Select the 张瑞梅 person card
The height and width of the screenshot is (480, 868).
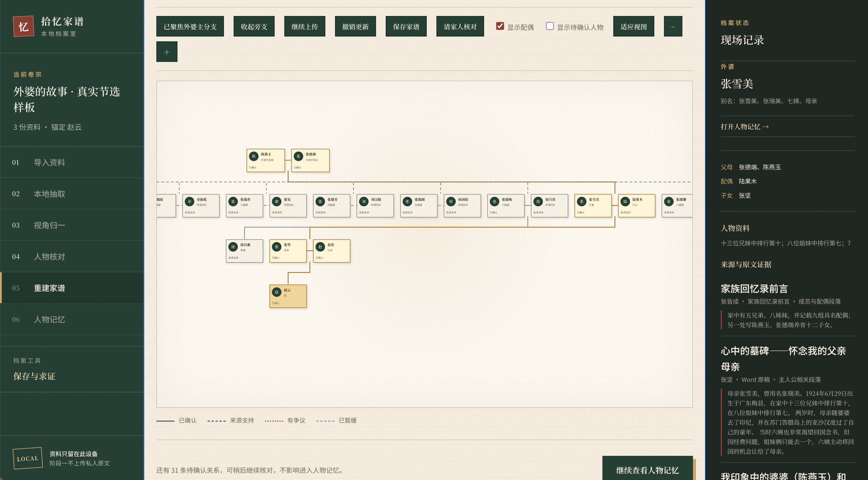506,206
